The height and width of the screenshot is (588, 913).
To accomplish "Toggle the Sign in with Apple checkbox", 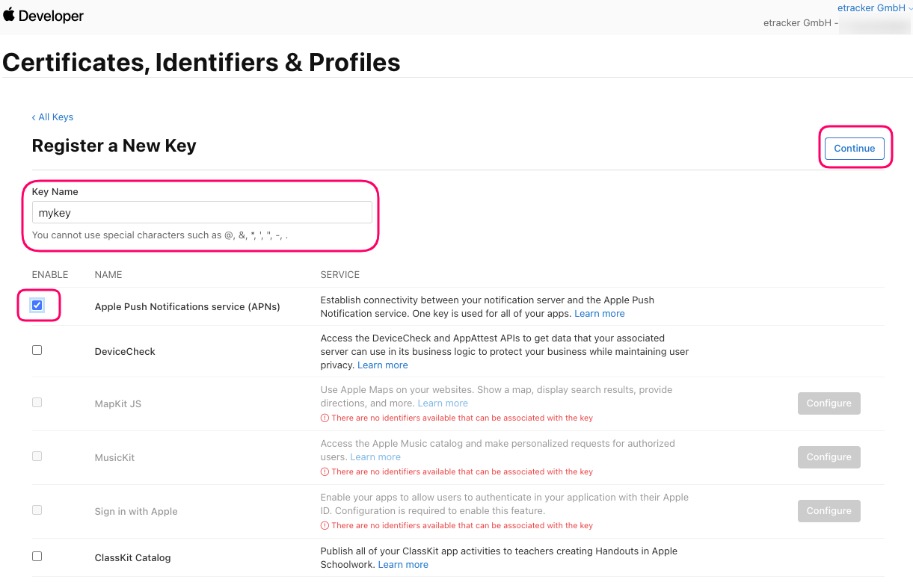I will (37, 510).
